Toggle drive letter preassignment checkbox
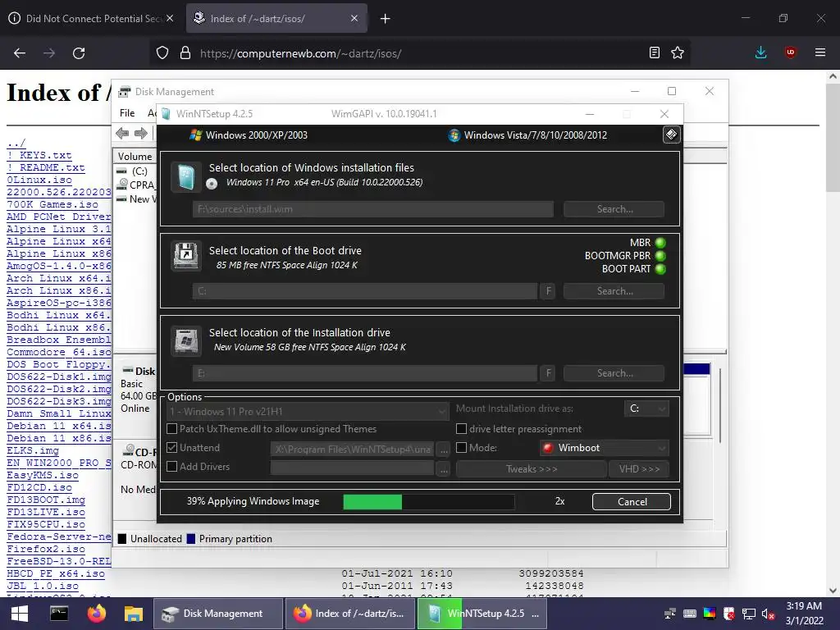The image size is (840, 630). (x=461, y=428)
